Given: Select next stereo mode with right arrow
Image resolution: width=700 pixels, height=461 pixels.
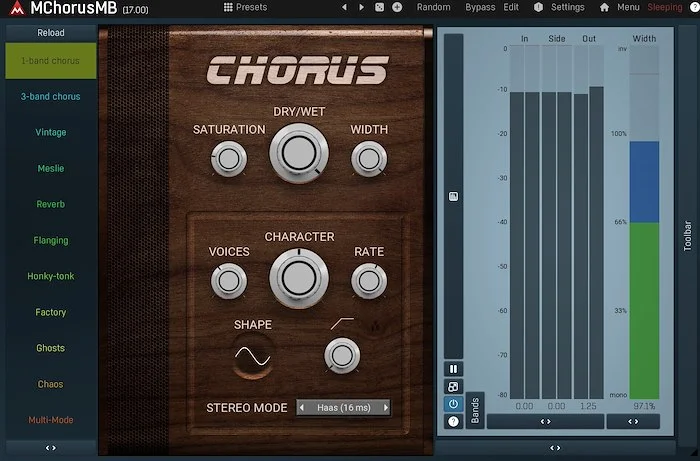Looking at the screenshot, I should click(386, 407).
